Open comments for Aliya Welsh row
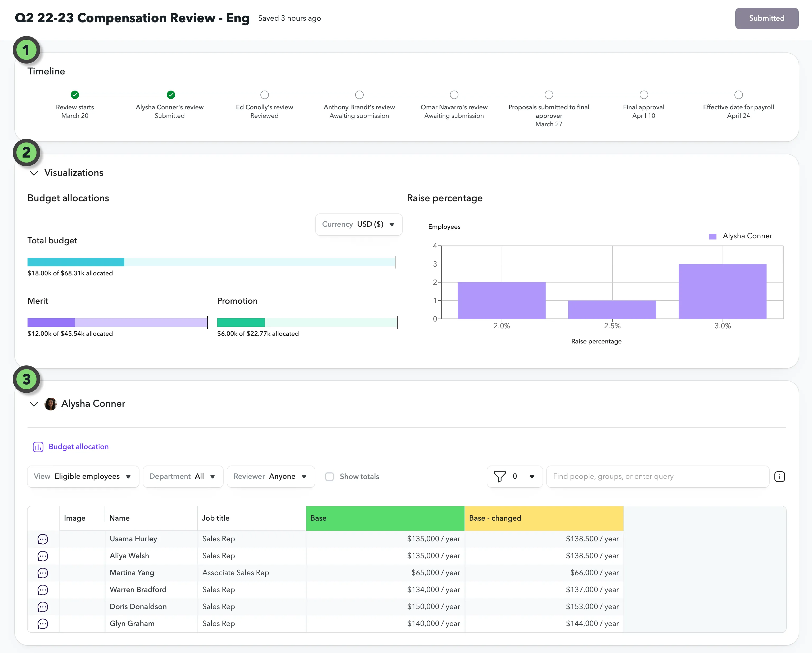 point(43,556)
